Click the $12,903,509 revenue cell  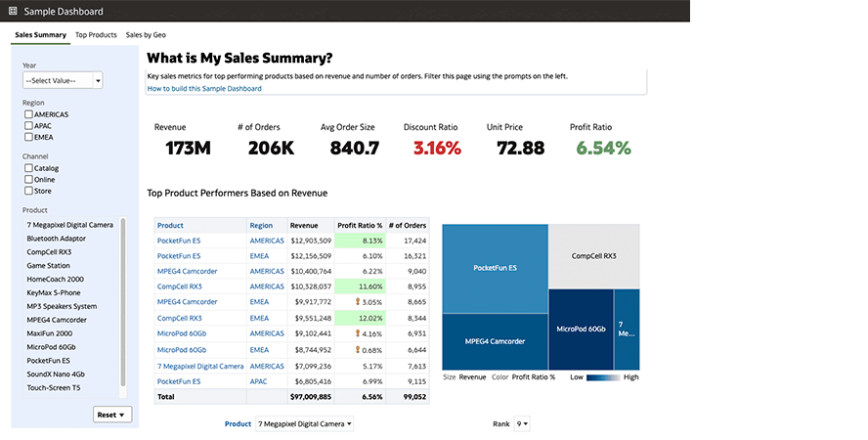pyautogui.click(x=311, y=241)
